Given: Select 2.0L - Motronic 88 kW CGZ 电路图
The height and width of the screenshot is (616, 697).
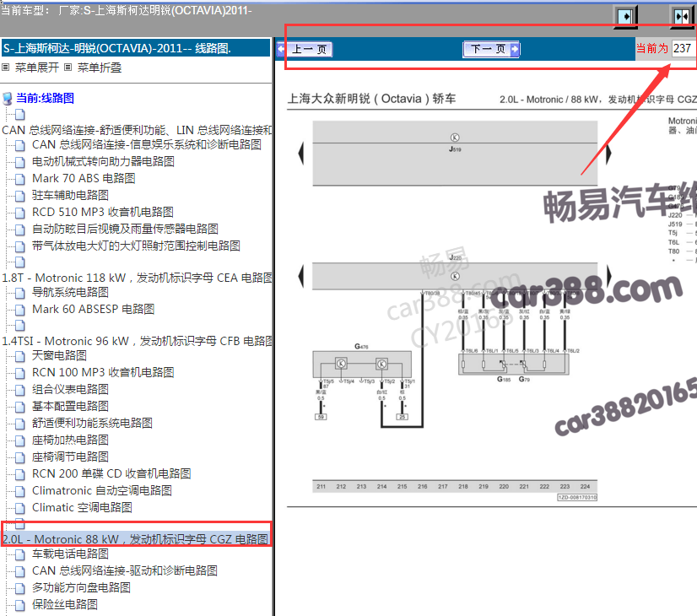Looking at the screenshot, I should click(136, 539).
